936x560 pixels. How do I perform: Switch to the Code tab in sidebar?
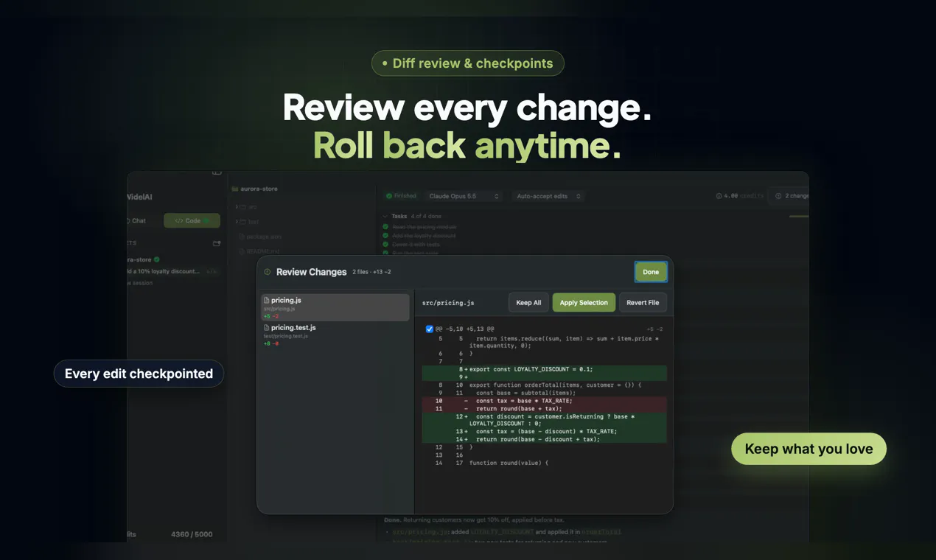(x=192, y=221)
